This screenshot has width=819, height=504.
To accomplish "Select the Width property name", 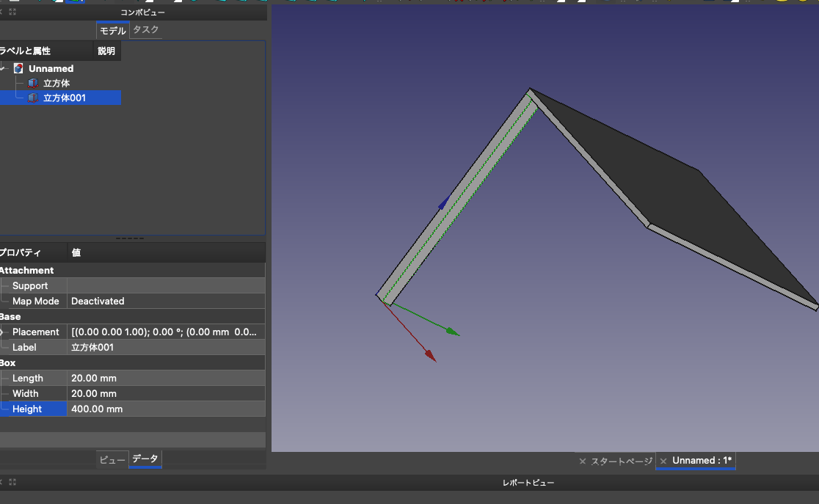I will point(25,394).
